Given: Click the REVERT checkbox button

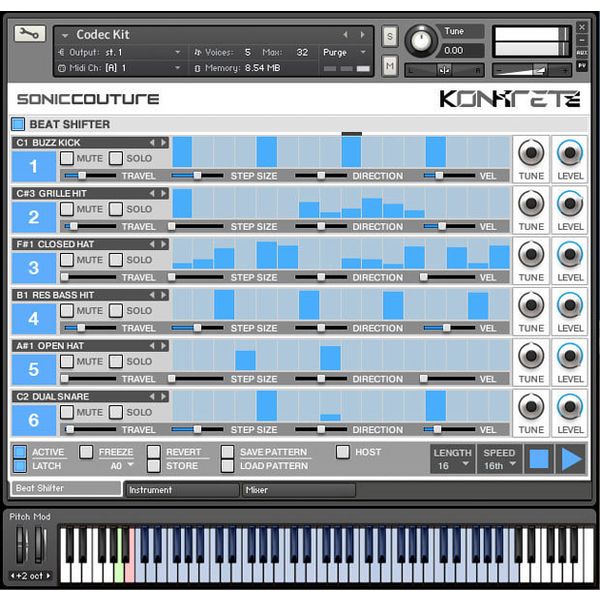Looking at the screenshot, I should point(154,452).
